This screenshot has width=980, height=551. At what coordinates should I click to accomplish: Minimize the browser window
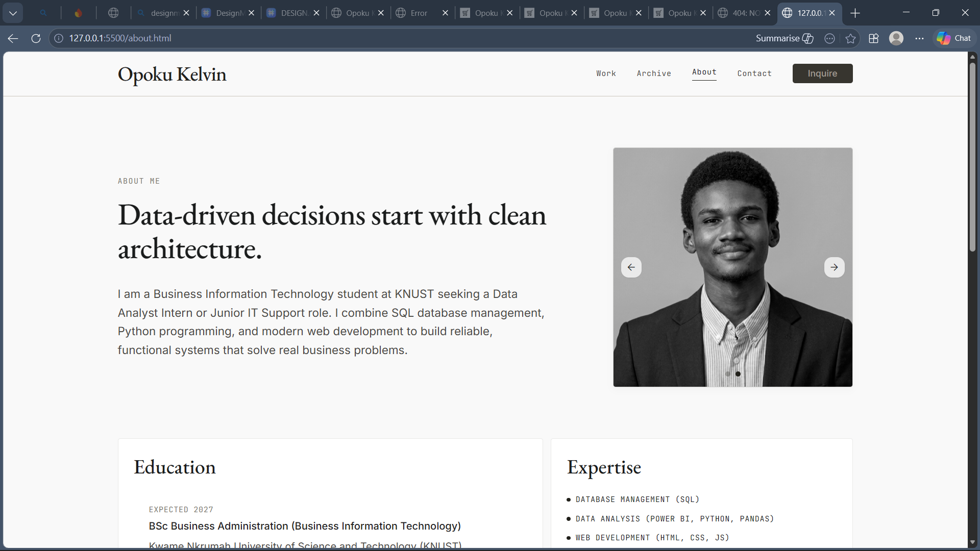906,13
